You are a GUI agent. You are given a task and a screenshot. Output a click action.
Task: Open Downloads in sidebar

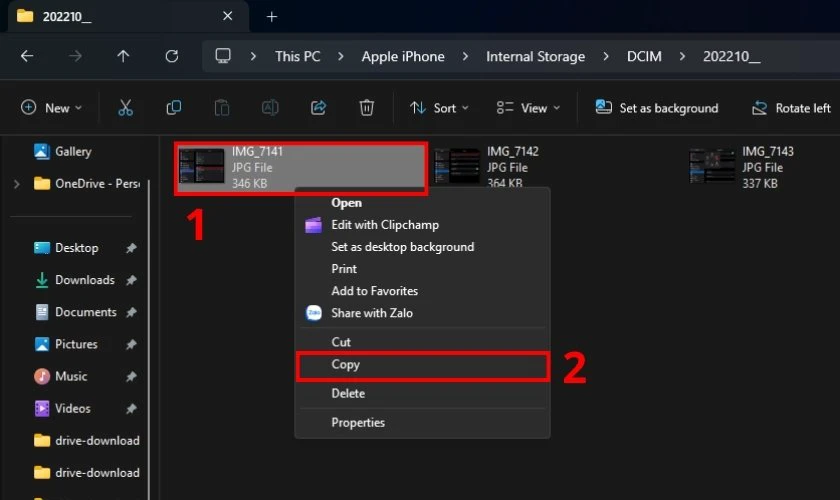pyautogui.click(x=74, y=280)
